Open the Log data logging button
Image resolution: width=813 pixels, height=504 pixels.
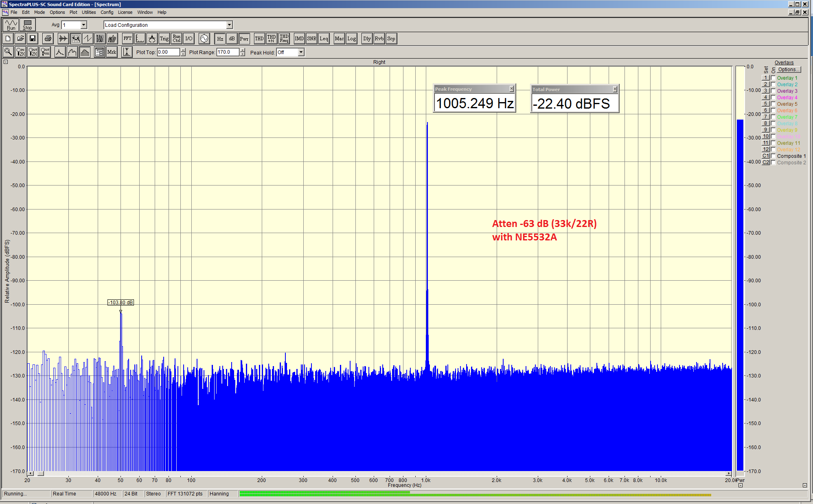pyautogui.click(x=351, y=39)
